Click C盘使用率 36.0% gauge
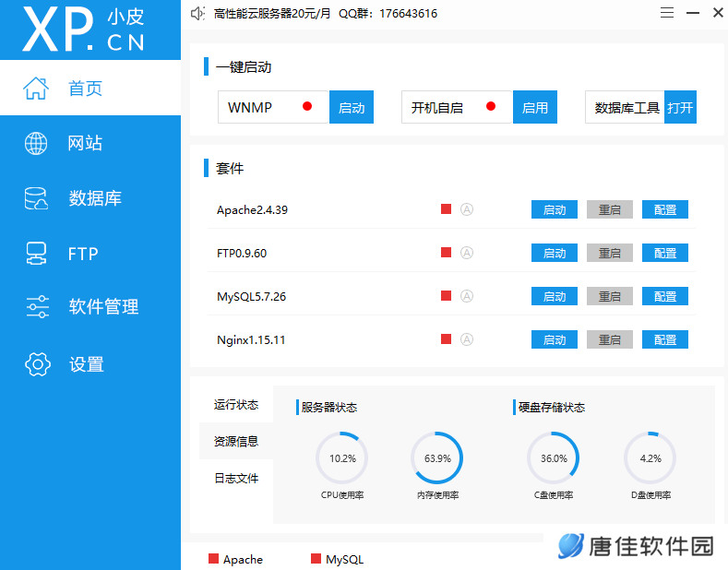 tap(554, 458)
